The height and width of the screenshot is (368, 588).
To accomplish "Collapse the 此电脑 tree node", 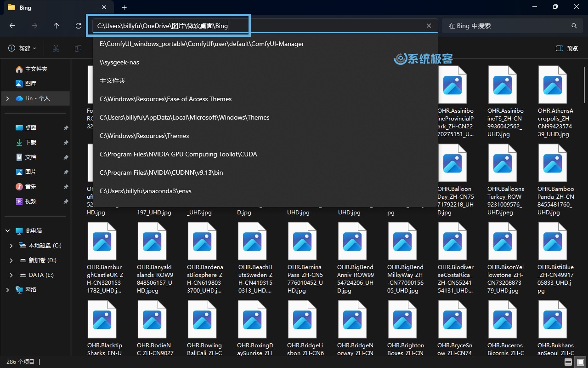I will coord(7,231).
